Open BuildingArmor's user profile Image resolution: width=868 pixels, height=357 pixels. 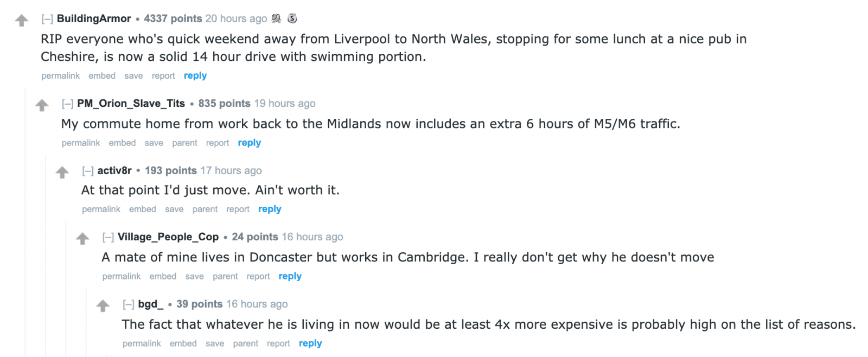pyautogui.click(x=94, y=18)
